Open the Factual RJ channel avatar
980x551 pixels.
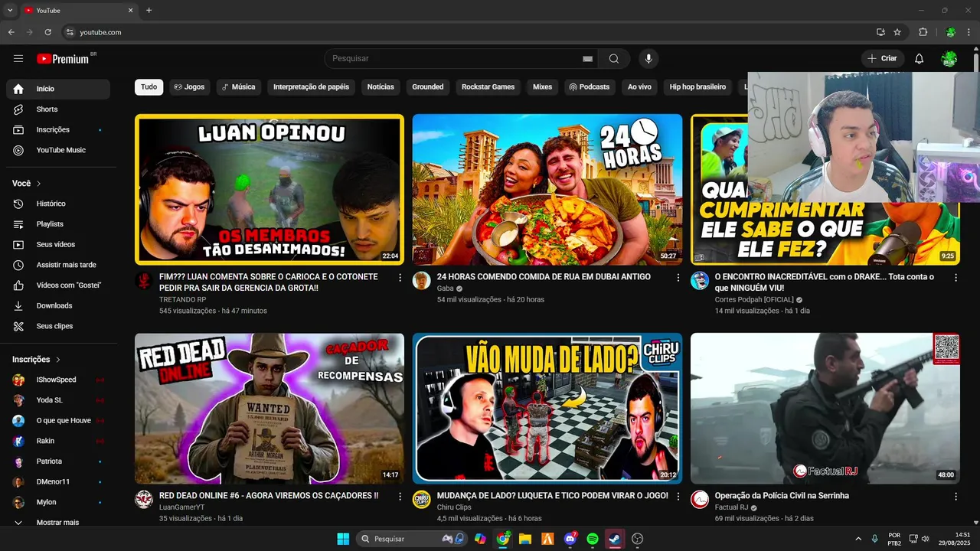click(x=700, y=500)
